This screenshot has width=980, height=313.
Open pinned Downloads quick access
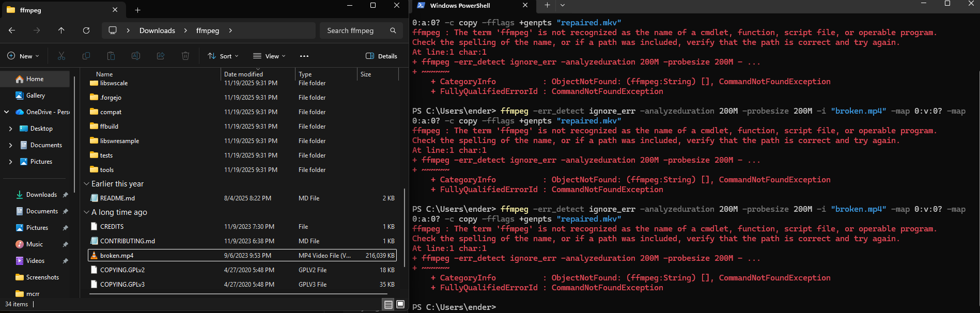pos(41,195)
